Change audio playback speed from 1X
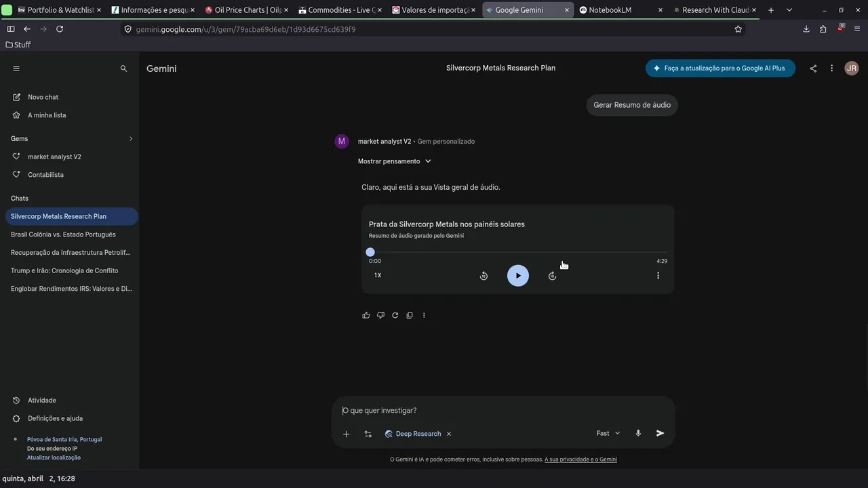Image resolution: width=868 pixels, height=488 pixels. (x=378, y=275)
